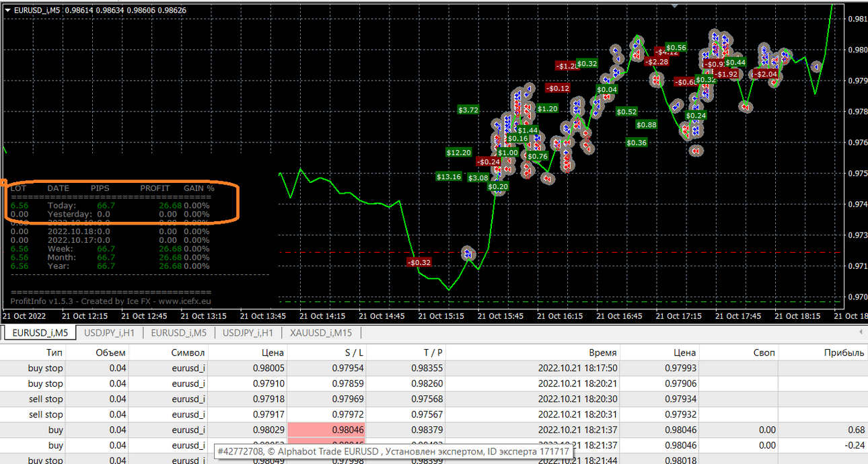
Task: Select the sell stop order at 0.97917
Action: [x=434, y=414]
